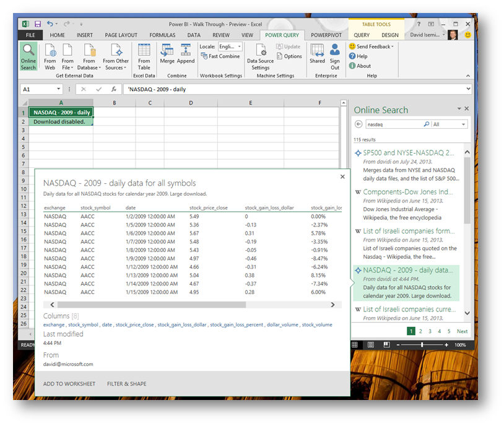Close the Online Search pane
Image resolution: width=504 pixels, height=426 pixels.
467,109
